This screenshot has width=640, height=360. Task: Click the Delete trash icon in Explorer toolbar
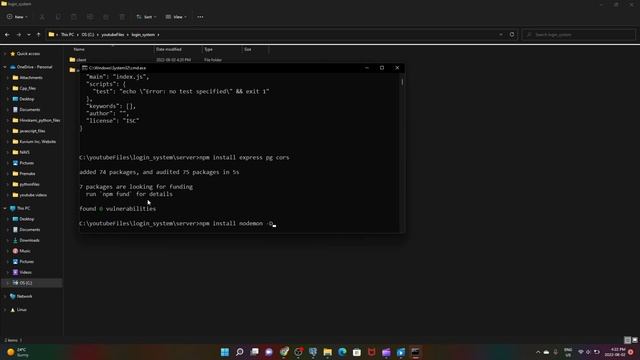(x=122, y=17)
